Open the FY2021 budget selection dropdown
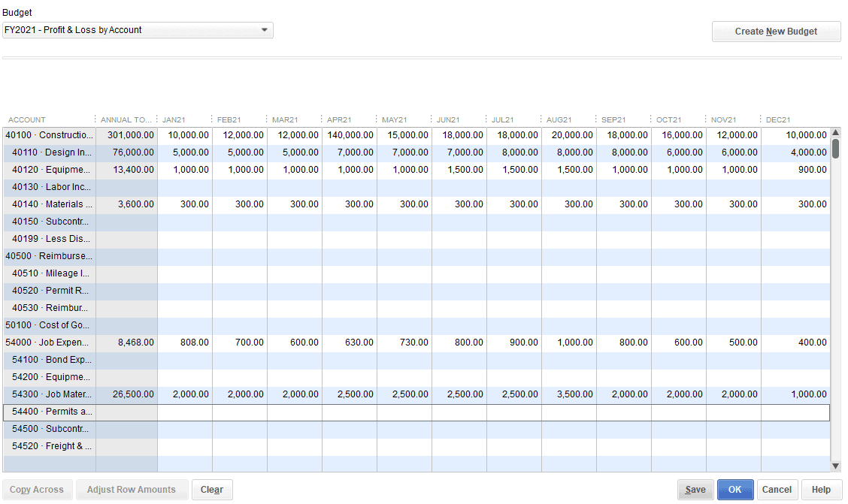The width and height of the screenshot is (848, 504). 138,30
